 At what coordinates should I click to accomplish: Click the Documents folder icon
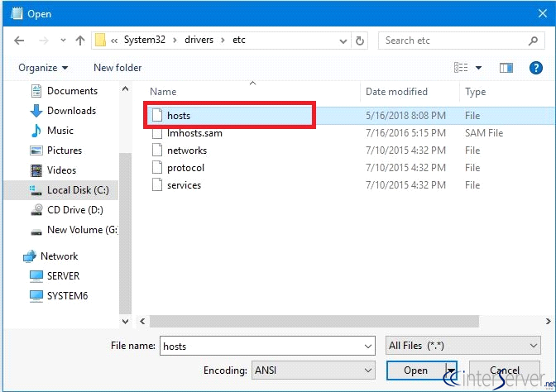(36, 91)
